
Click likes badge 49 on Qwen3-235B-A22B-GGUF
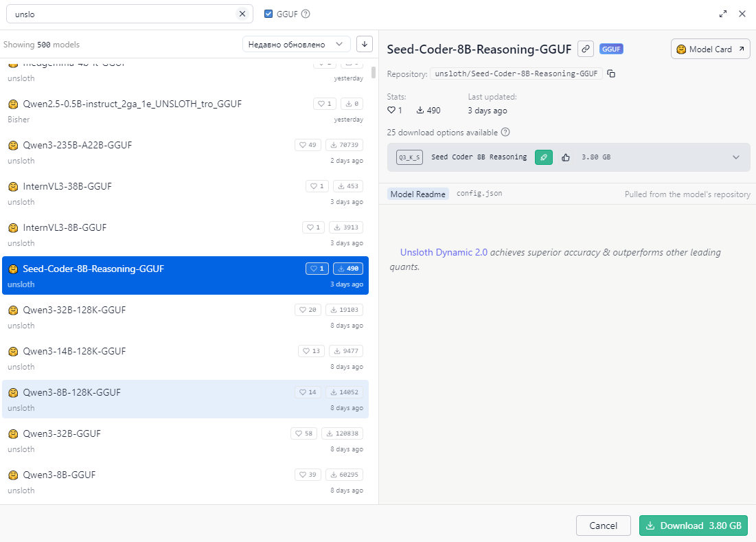[308, 145]
